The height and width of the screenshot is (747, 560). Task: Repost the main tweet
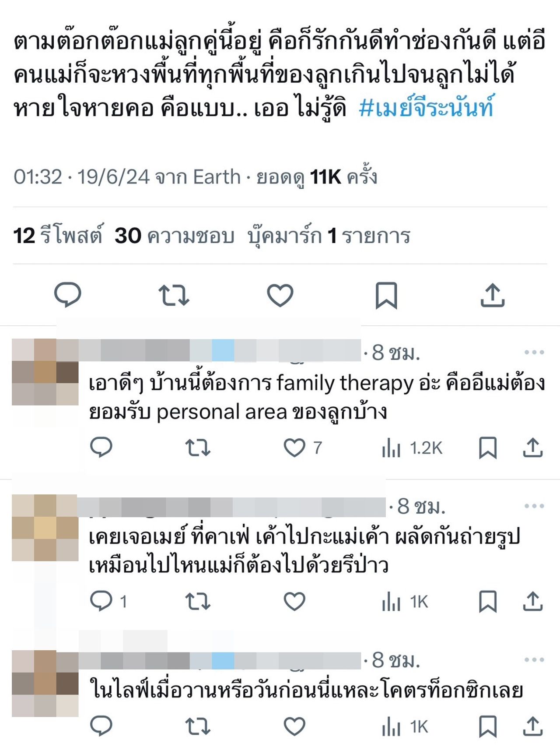174,295
